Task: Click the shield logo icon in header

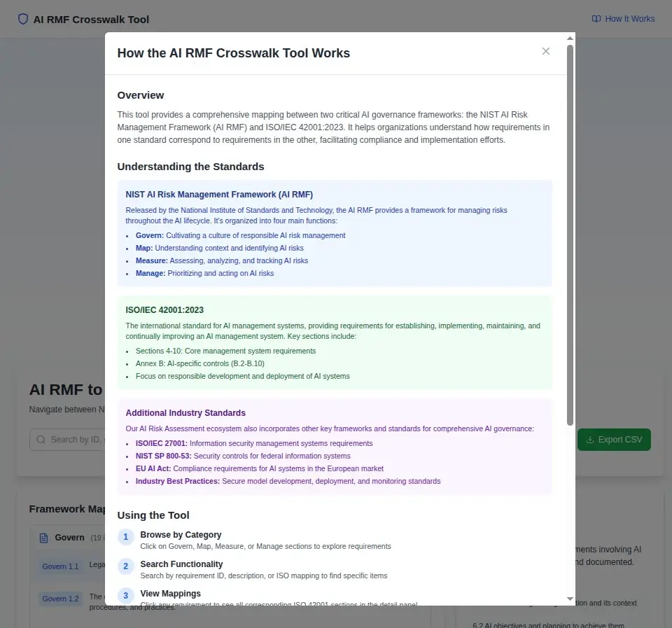Action: pos(23,19)
